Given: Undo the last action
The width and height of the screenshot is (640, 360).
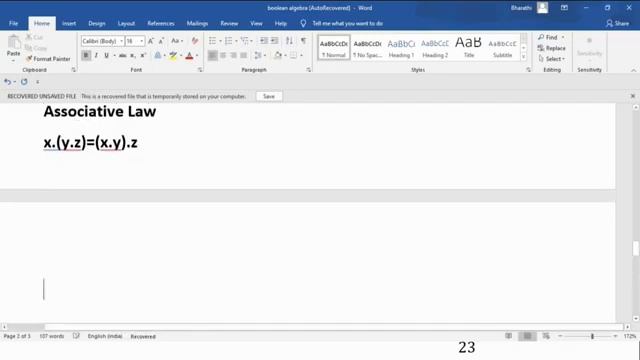Looking at the screenshot, I should click(7, 82).
